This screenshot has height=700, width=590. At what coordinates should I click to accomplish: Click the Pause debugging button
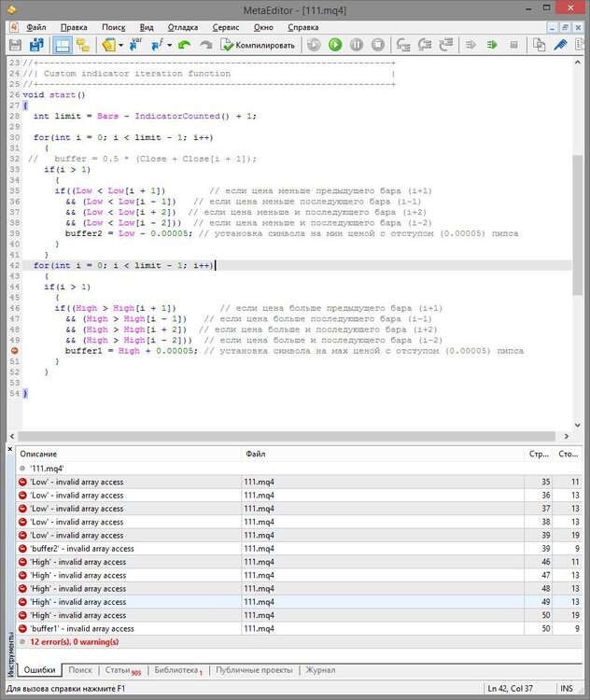pyautogui.click(x=357, y=45)
